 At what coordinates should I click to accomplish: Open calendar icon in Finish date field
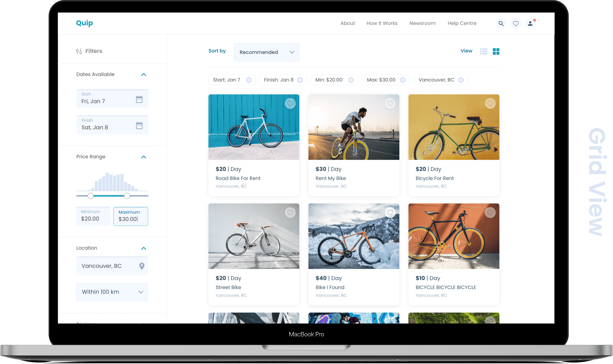coord(139,126)
